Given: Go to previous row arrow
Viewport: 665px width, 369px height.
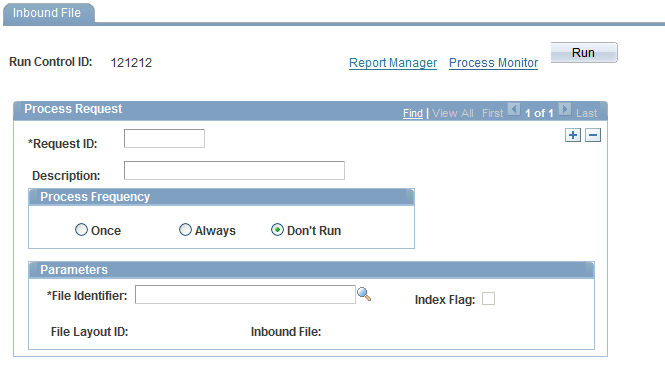Looking at the screenshot, I should (x=514, y=109).
